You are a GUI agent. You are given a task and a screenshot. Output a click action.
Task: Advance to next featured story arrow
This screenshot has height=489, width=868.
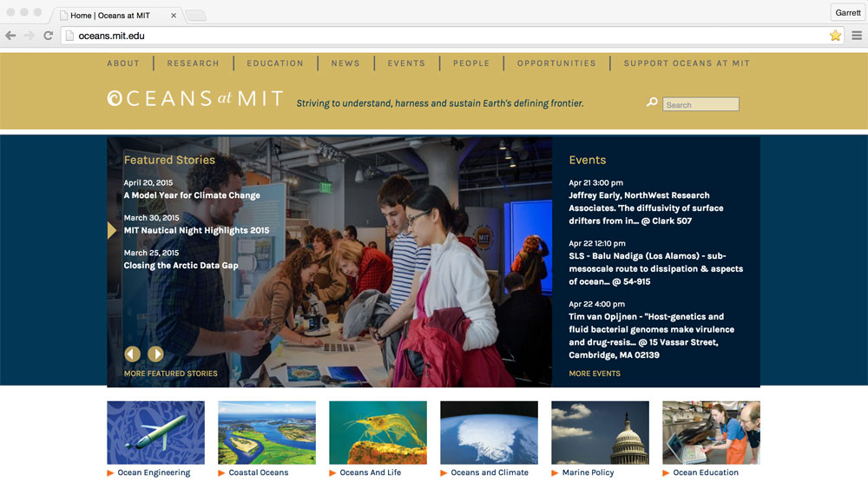pyautogui.click(x=155, y=354)
